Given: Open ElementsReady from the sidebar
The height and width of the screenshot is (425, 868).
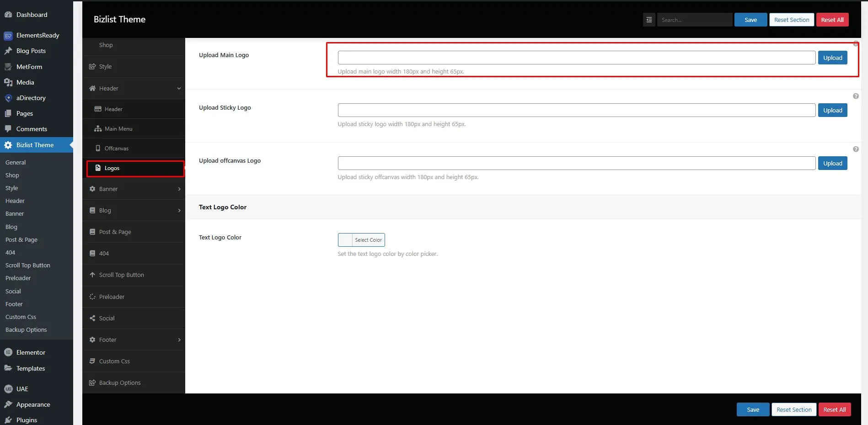Looking at the screenshot, I should [8, 35].
